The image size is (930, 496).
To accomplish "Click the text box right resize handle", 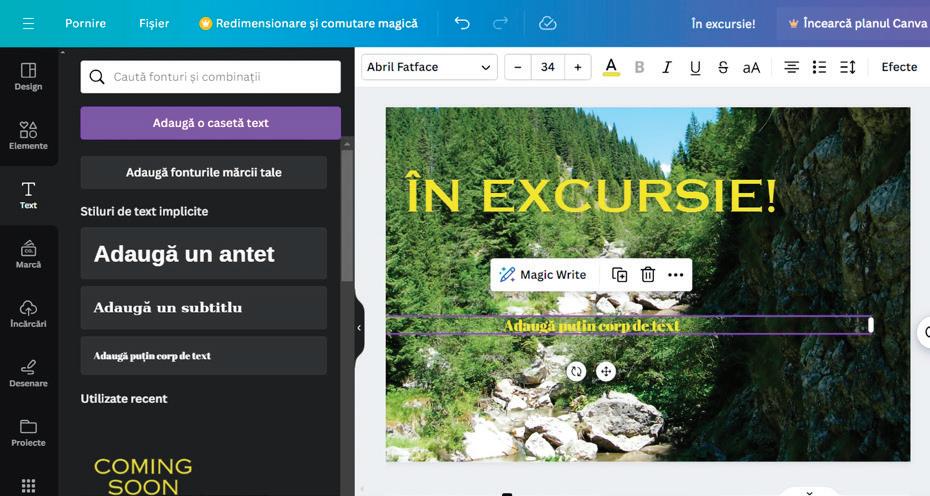I will (870, 325).
